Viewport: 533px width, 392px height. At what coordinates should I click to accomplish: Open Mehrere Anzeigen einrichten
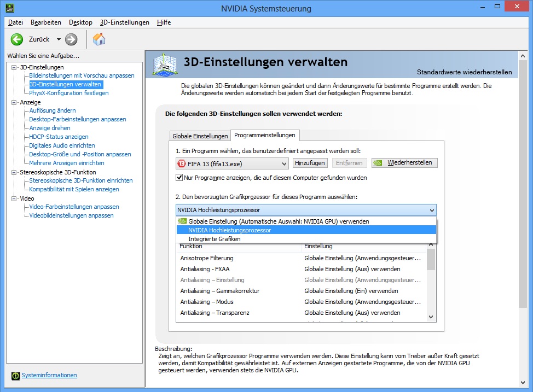point(67,163)
